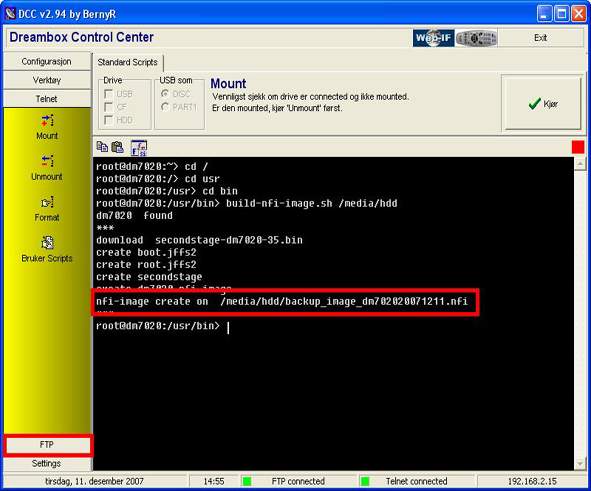This screenshot has width=591, height=491.
Task: Click the date in the status bar
Action: click(94, 481)
